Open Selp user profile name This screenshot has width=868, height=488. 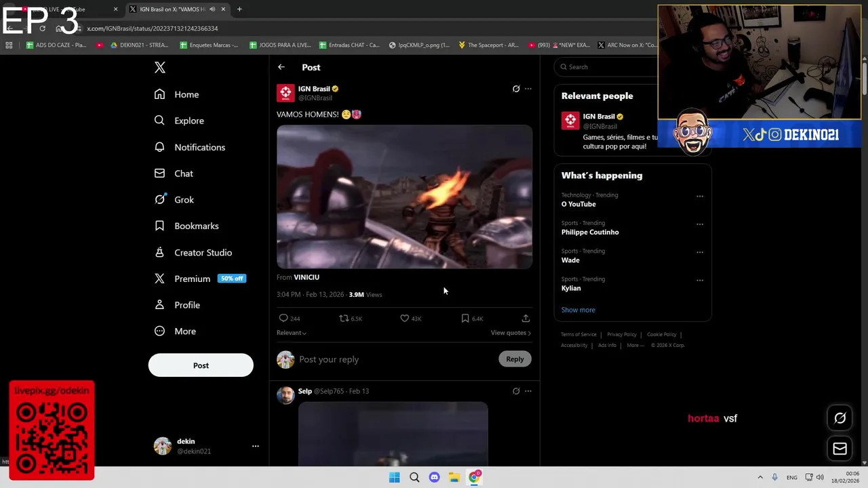pos(305,391)
